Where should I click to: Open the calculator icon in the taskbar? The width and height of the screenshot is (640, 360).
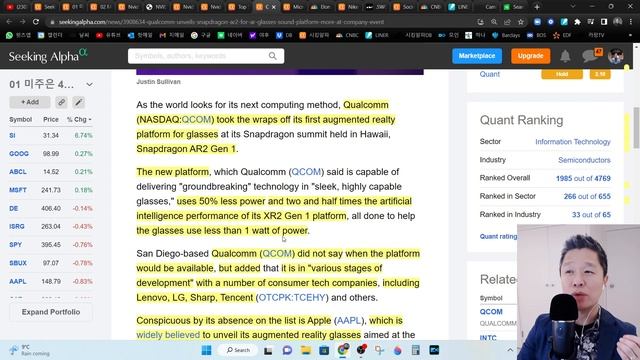[416, 350]
